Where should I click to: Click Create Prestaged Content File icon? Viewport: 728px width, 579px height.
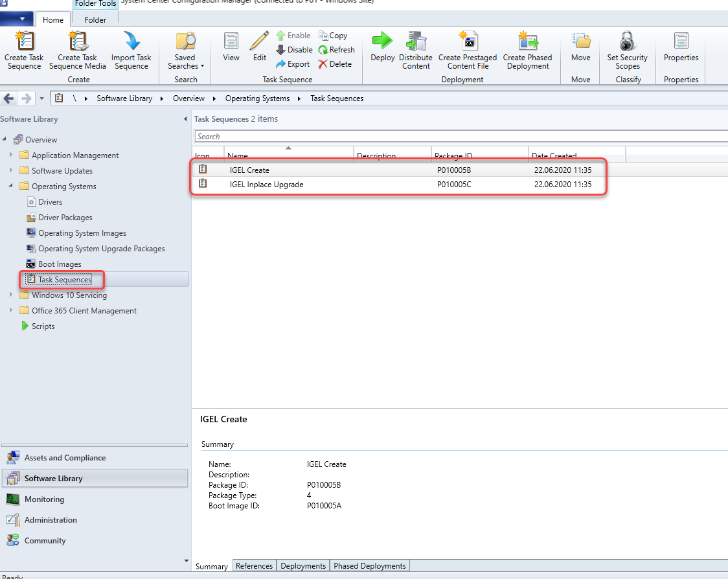[467, 42]
